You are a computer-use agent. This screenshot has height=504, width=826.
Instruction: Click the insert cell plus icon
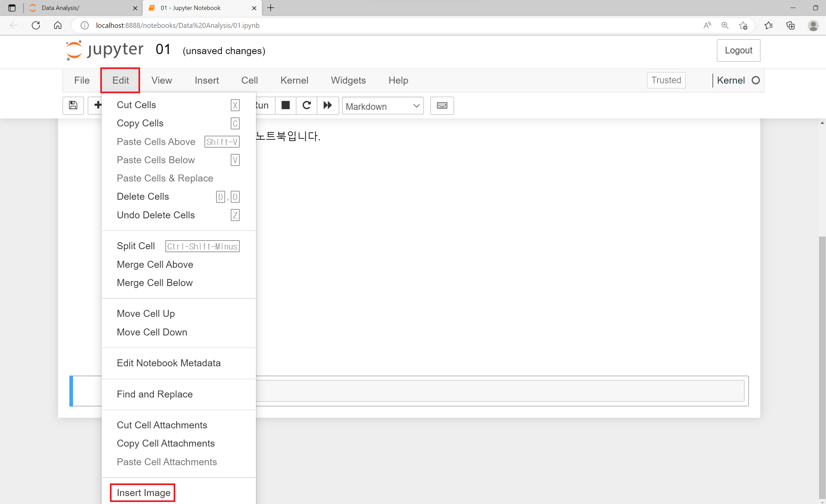click(97, 105)
